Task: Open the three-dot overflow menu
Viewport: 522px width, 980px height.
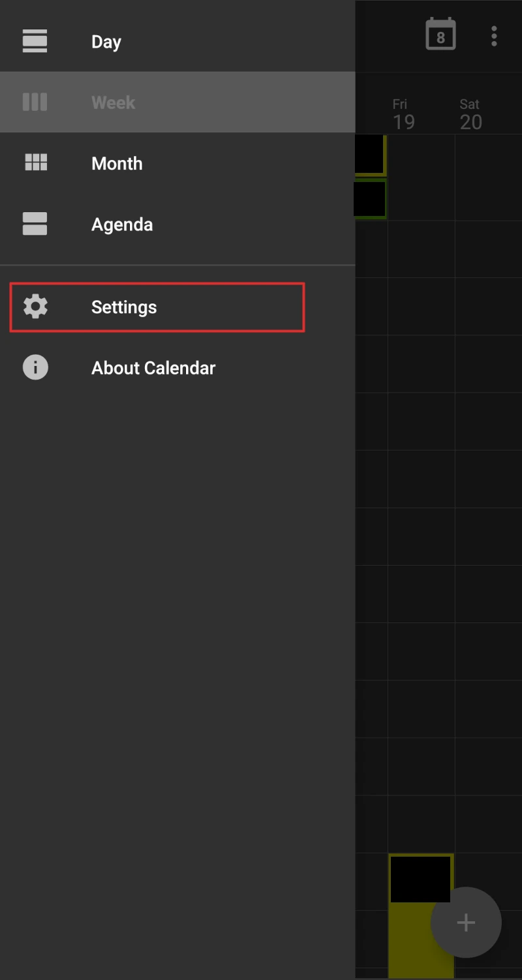Action: (x=494, y=36)
